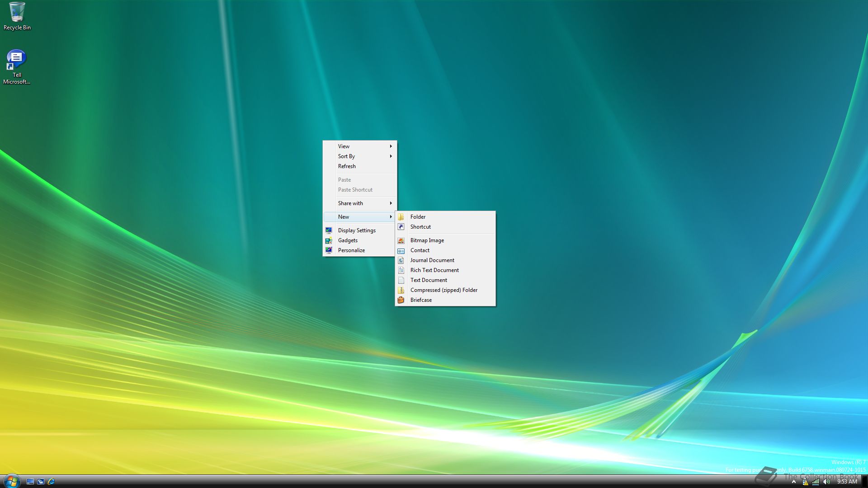Create a new Compressed (zipped) Folder
The image size is (868, 488).
pyautogui.click(x=445, y=290)
